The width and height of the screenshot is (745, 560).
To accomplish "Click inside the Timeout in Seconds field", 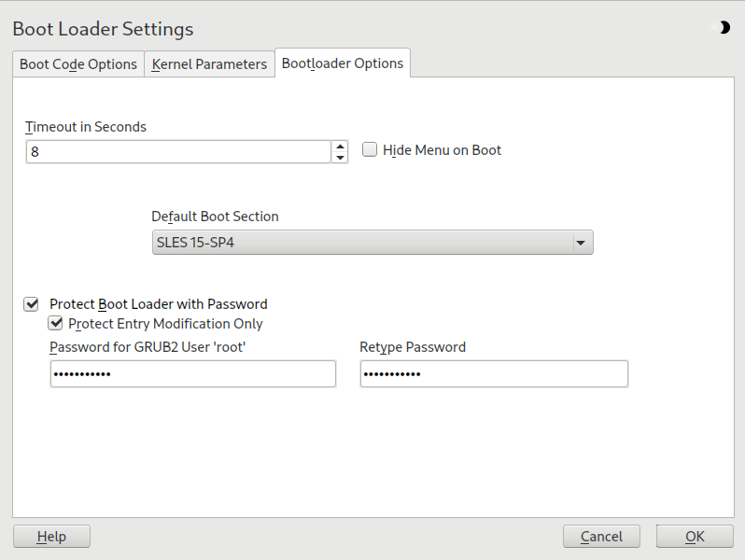I will pyautogui.click(x=177, y=151).
